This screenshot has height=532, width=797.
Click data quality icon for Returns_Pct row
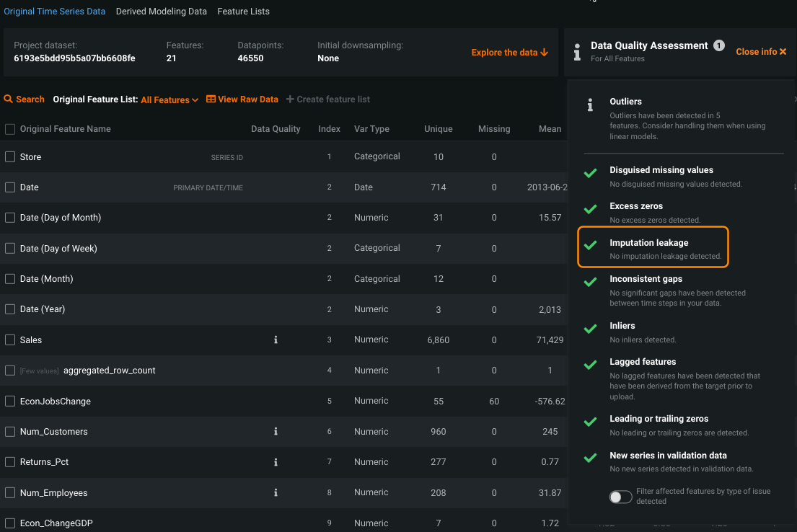click(x=276, y=462)
